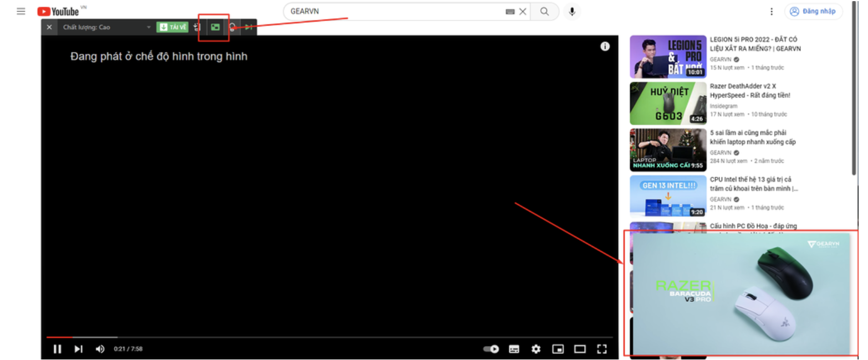The height and width of the screenshot is (360, 868).
Task: Mute the video volume
Action: tap(100, 349)
